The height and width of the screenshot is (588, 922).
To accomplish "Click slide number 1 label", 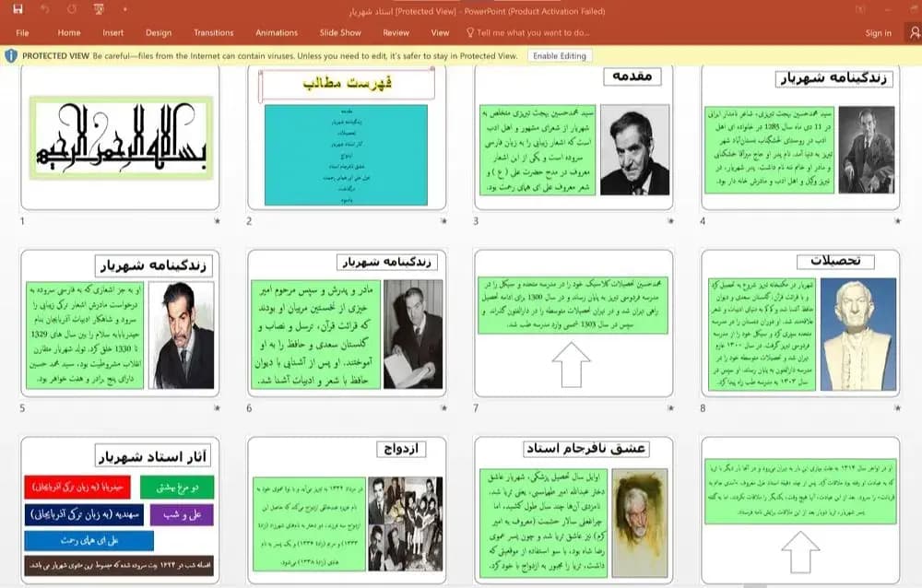I will [x=22, y=221].
